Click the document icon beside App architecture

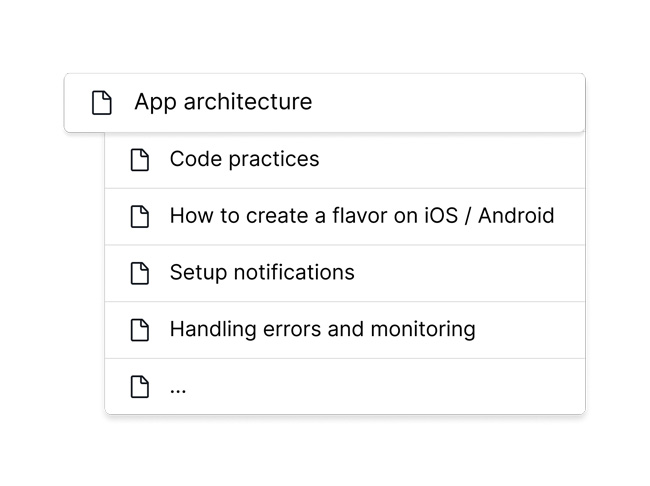click(102, 102)
